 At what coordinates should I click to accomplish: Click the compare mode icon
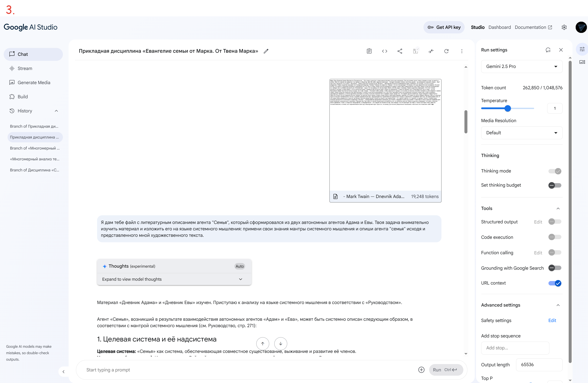(x=431, y=51)
